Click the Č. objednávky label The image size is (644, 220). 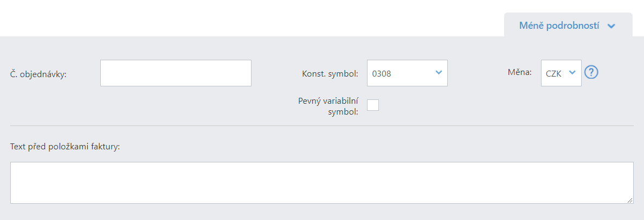tap(38, 74)
